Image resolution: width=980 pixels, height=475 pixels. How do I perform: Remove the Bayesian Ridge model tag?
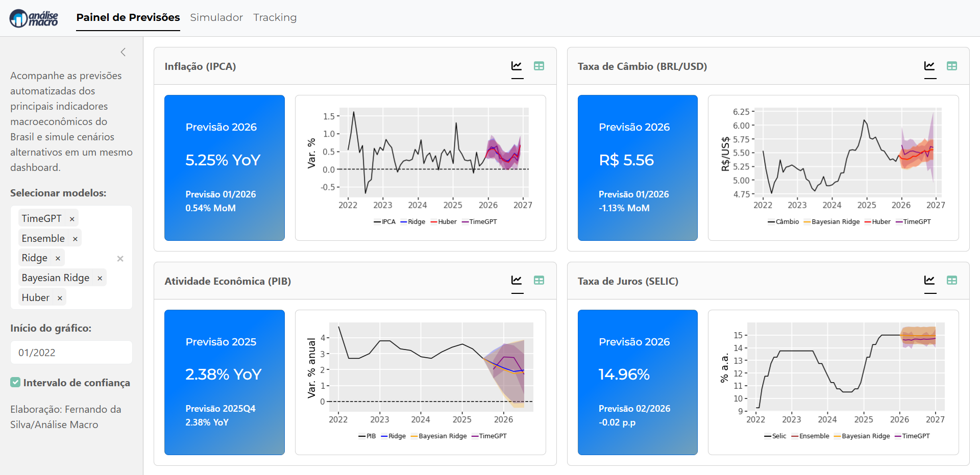pyautogui.click(x=100, y=278)
